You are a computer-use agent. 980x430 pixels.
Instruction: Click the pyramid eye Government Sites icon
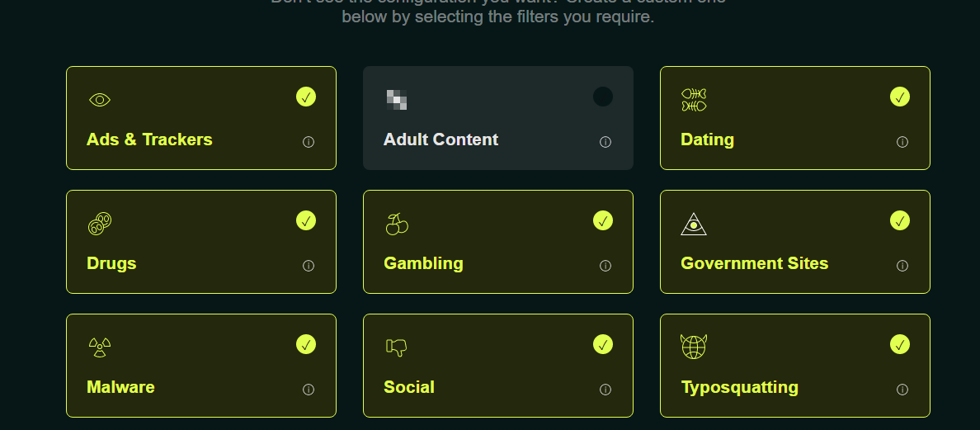694,224
